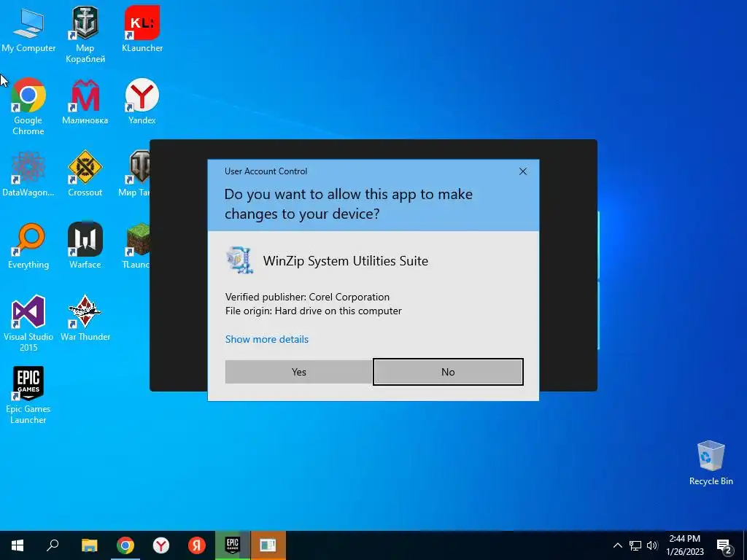Select the Recycle Bin icon
Screen dimensions: 747x560
coord(711,463)
